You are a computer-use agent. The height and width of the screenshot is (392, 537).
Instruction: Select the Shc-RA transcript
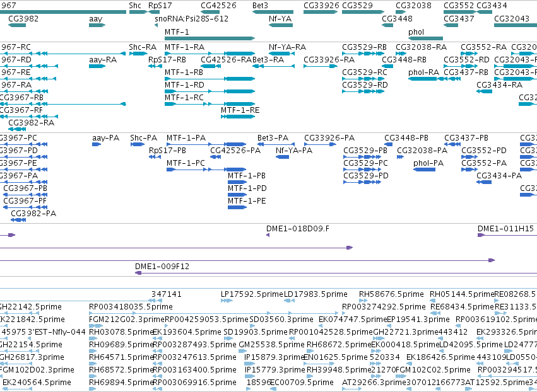pyautogui.click(x=138, y=54)
